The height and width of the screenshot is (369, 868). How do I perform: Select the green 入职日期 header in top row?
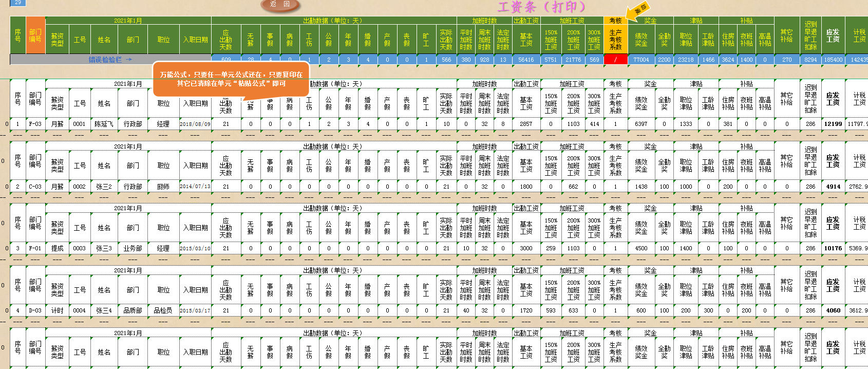195,40
